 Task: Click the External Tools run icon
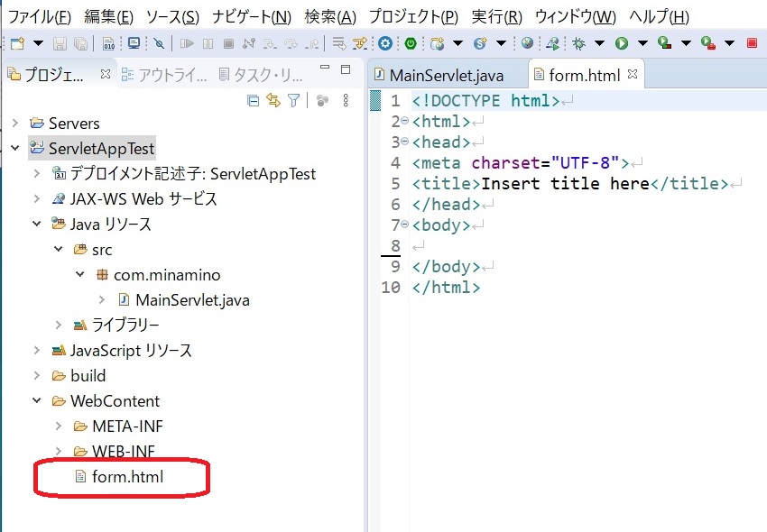[x=707, y=43]
